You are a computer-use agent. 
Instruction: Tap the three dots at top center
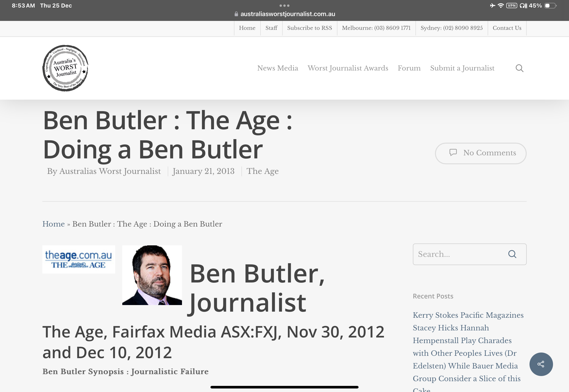pos(284,5)
